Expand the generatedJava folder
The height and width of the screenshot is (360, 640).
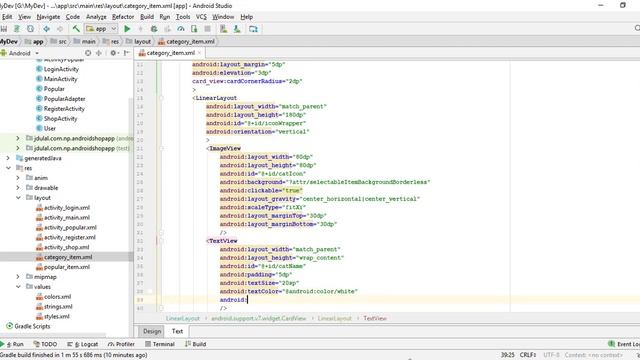tap(8, 158)
